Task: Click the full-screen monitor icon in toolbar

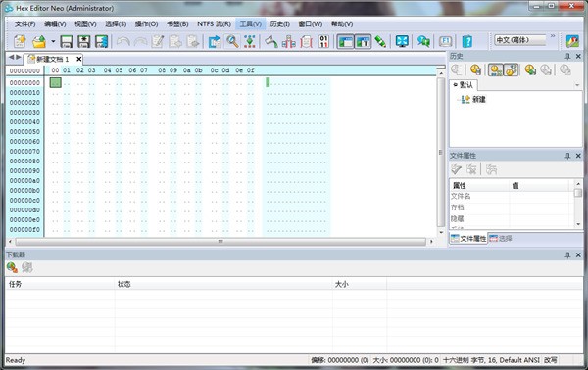Action: click(x=402, y=41)
